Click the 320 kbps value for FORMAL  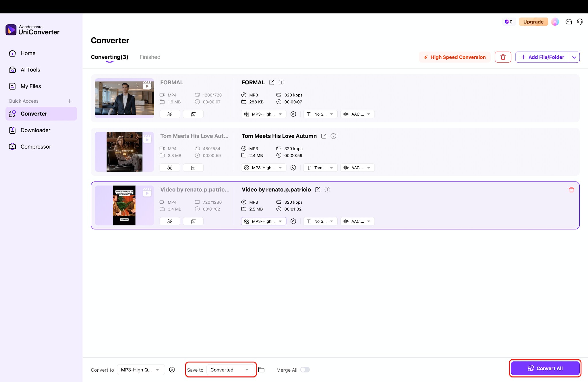point(293,95)
